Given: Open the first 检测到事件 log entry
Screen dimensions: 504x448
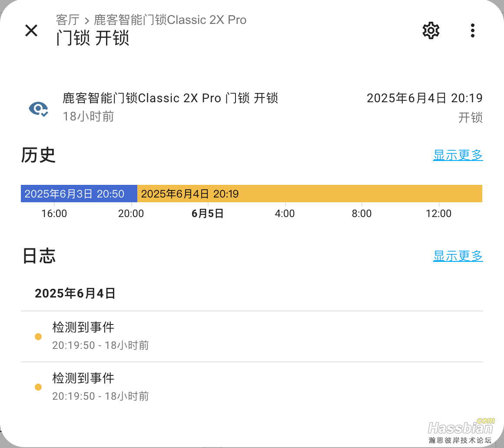Looking at the screenshot, I should pyautogui.click(x=252, y=336).
